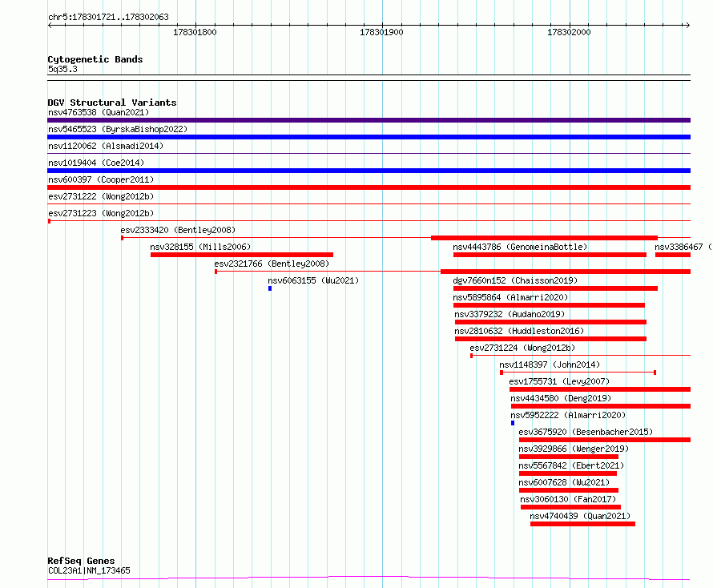Viewport: 713px width, 588px height.
Task: Click the dark purple nsv4763538 bar
Action: click(x=369, y=120)
